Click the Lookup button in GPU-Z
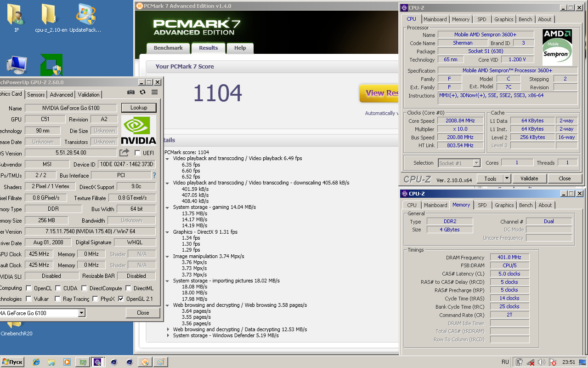 pyautogui.click(x=139, y=108)
